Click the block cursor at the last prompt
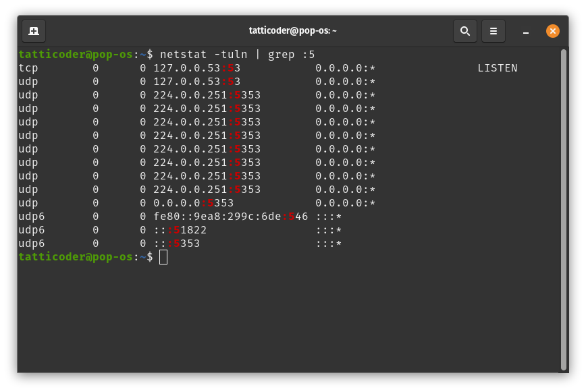This screenshot has width=586, height=392. pos(163,257)
